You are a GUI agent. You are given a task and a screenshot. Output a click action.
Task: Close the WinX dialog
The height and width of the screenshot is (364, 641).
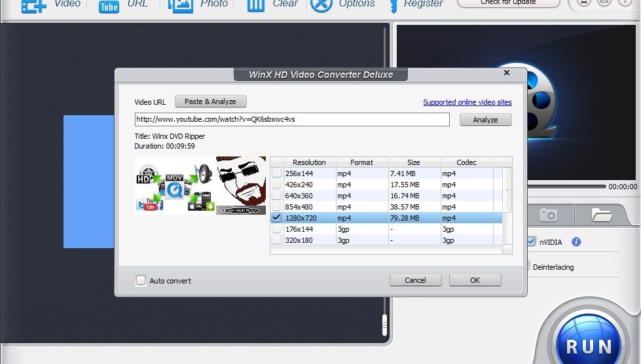tap(507, 73)
